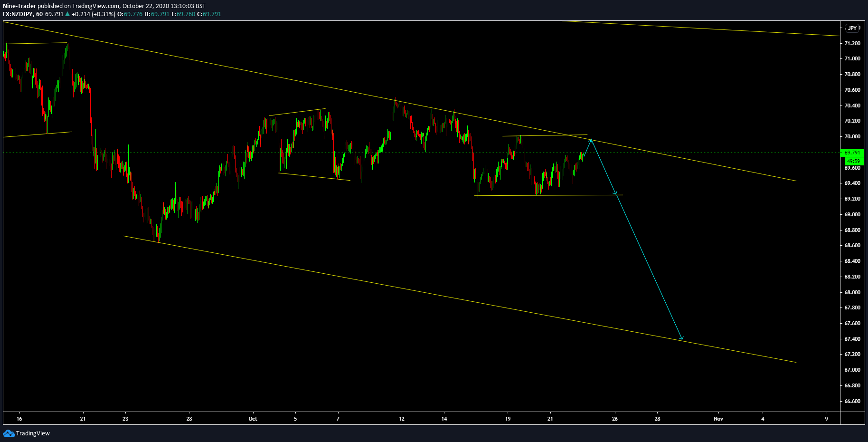Click the +0.214 (+0.31%) change value
The width and height of the screenshot is (868, 442).
coord(93,14)
